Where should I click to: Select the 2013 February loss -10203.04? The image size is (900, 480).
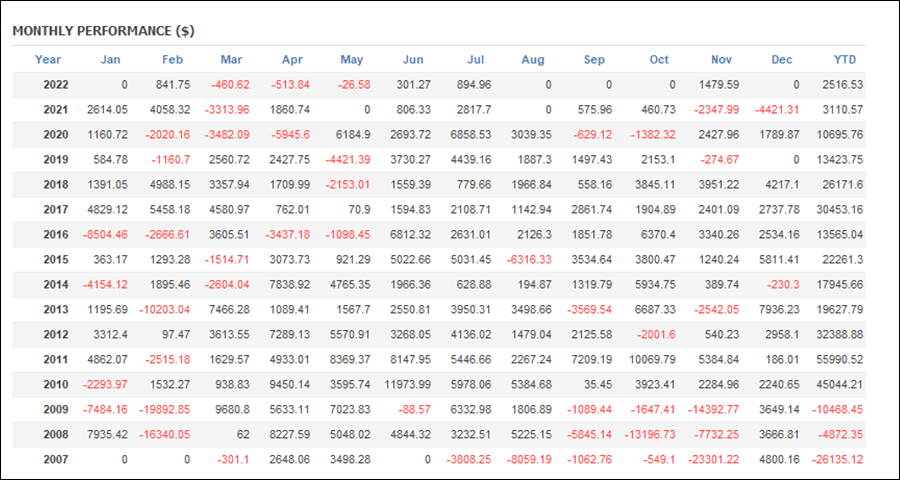tap(164, 310)
